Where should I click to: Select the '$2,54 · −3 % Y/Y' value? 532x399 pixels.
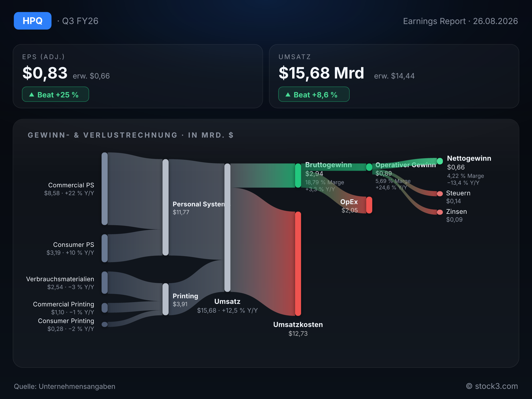tap(71, 287)
